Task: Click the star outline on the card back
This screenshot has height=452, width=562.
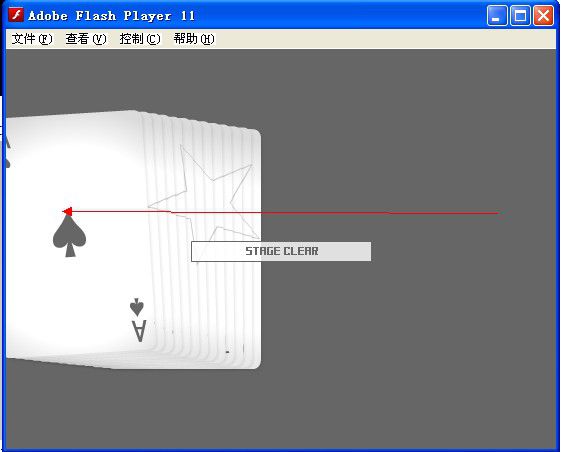Action: [x=204, y=195]
